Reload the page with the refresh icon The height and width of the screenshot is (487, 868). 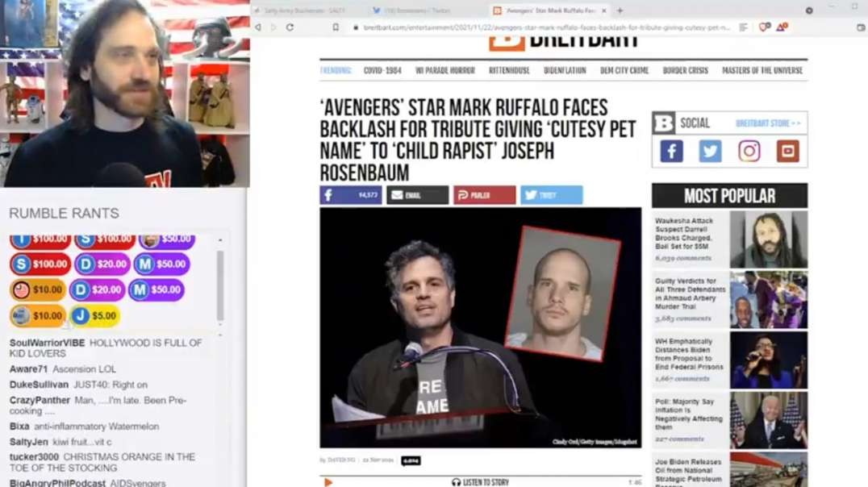[x=290, y=27]
